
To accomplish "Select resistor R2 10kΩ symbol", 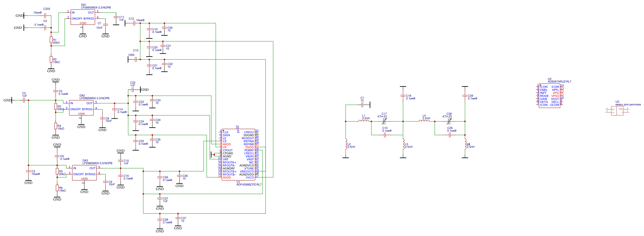I will point(51,60).
